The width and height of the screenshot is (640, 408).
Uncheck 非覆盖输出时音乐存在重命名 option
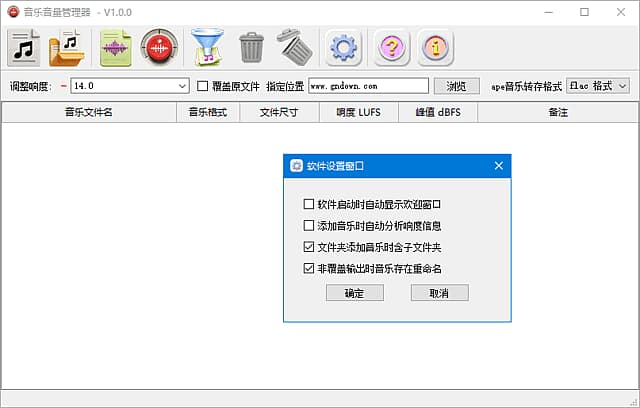point(309,268)
